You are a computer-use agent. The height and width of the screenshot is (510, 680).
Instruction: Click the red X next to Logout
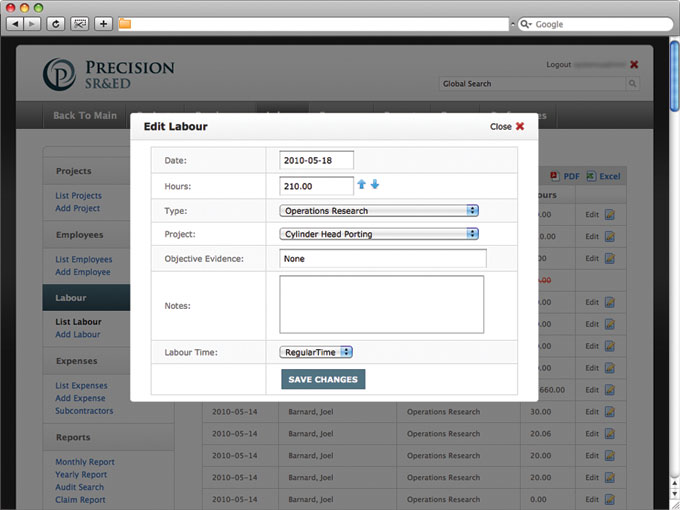(x=634, y=65)
